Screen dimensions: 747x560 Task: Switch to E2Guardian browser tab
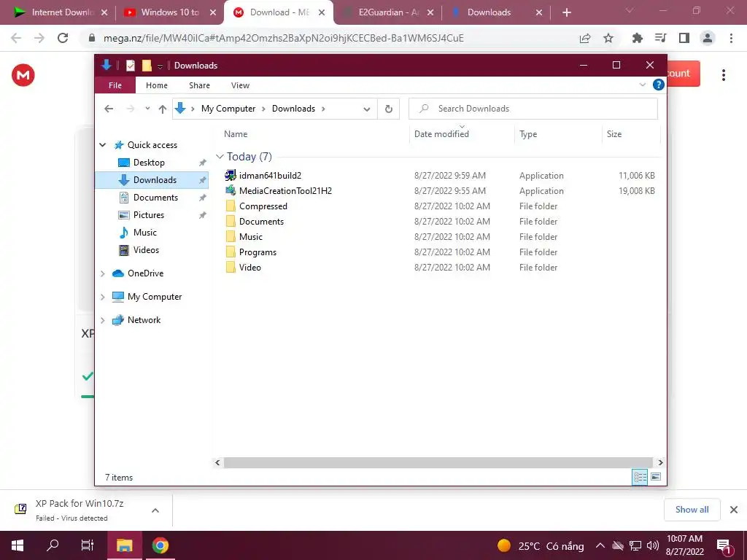pyautogui.click(x=388, y=12)
